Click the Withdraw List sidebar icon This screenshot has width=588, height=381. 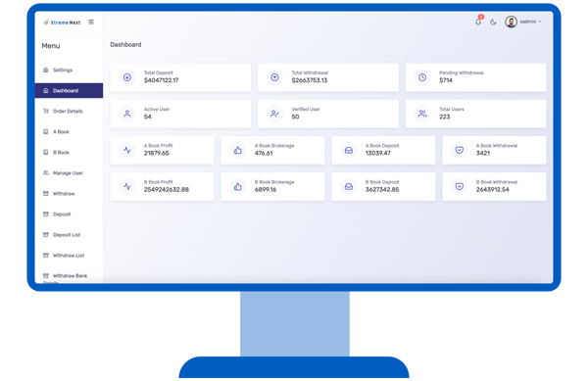[x=46, y=255]
